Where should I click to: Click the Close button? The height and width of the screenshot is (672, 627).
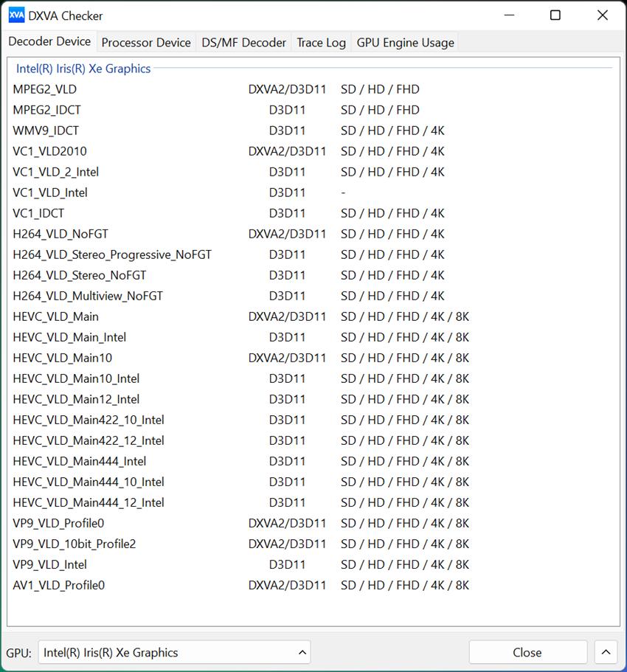point(527,652)
